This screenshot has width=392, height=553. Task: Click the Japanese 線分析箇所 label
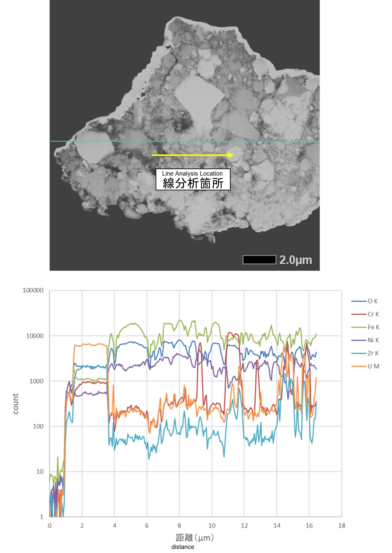point(193,183)
